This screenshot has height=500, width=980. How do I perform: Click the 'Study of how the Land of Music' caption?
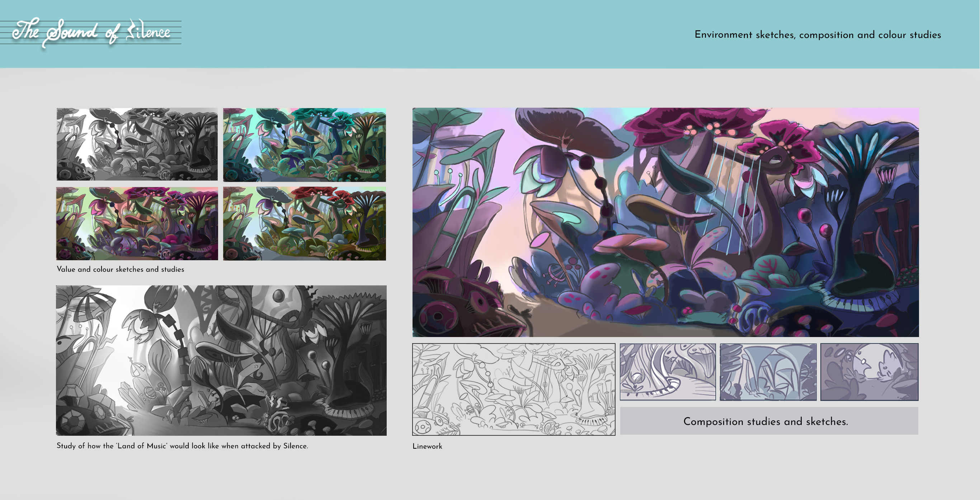point(182,446)
